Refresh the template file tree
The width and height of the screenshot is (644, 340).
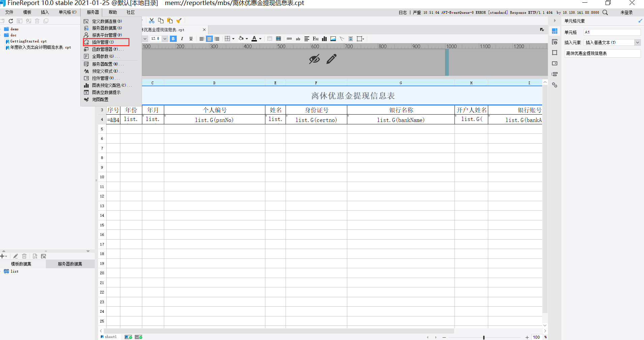click(11, 21)
